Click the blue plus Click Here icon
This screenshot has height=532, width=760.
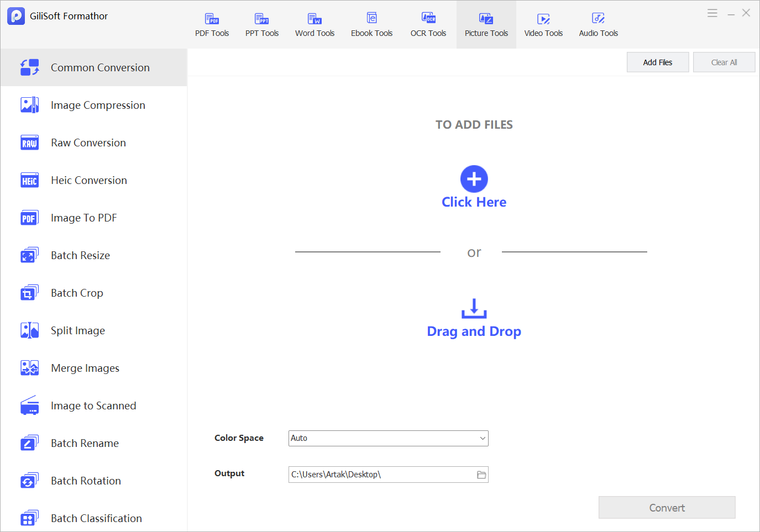coord(474,179)
